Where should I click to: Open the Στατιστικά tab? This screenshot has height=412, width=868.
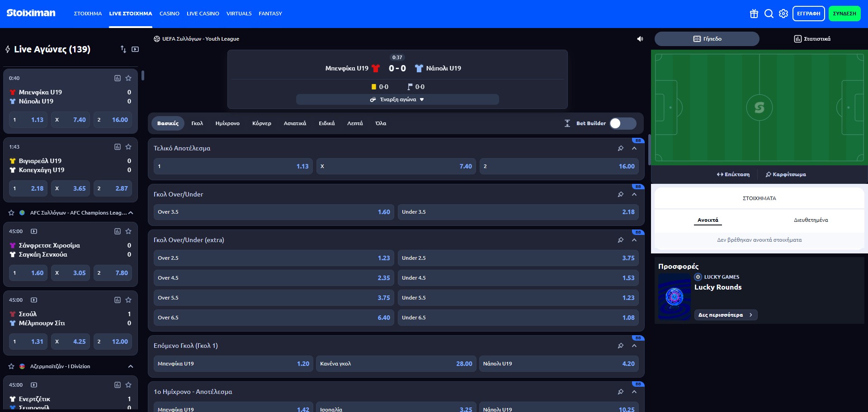(812, 39)
